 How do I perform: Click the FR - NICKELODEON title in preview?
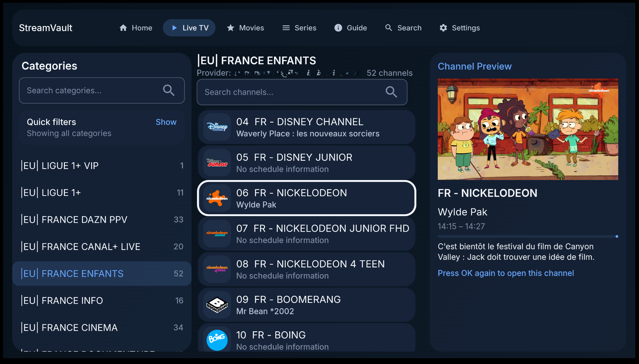(487, 193)
